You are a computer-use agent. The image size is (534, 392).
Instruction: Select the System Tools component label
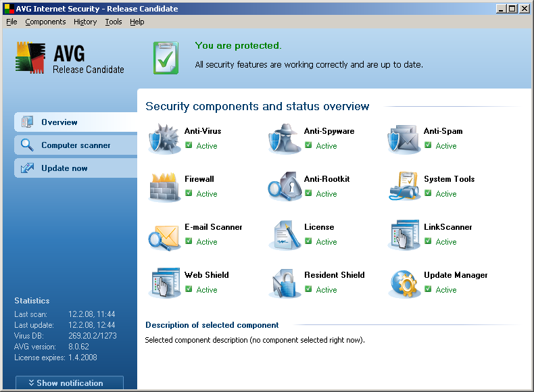coord(450,179)
